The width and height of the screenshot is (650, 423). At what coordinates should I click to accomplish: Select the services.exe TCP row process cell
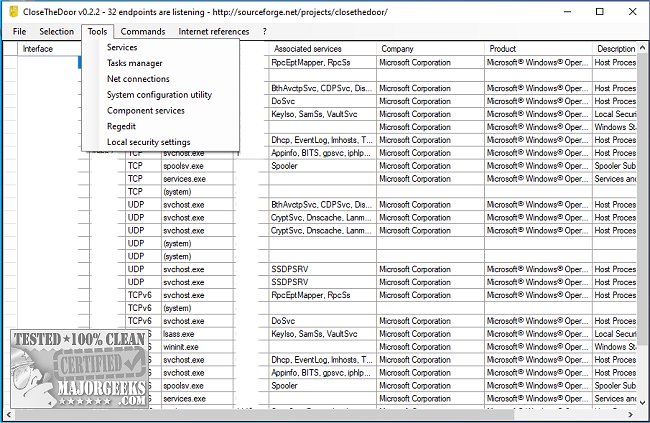[197, 179]
